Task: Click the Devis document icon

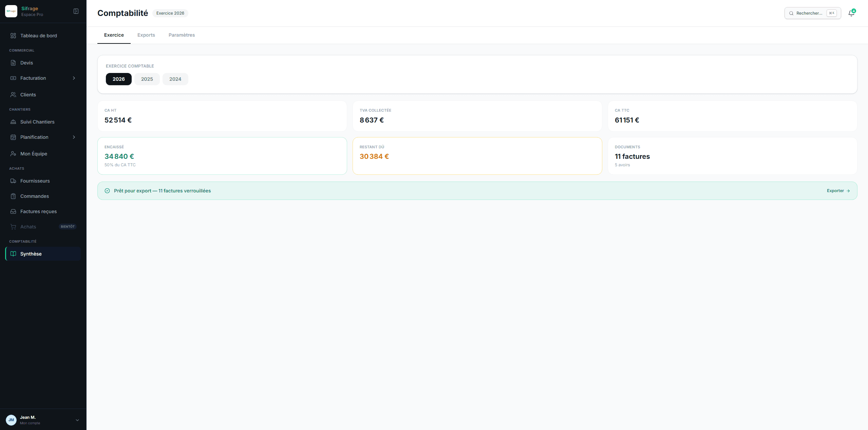Action: click(x=13, y=63)
